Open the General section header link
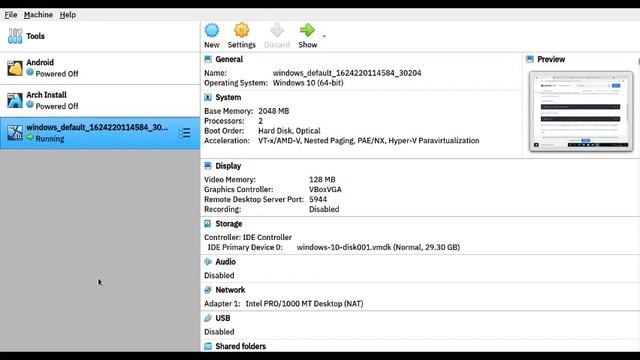This screenshot has height=360, width=640. 229,59
